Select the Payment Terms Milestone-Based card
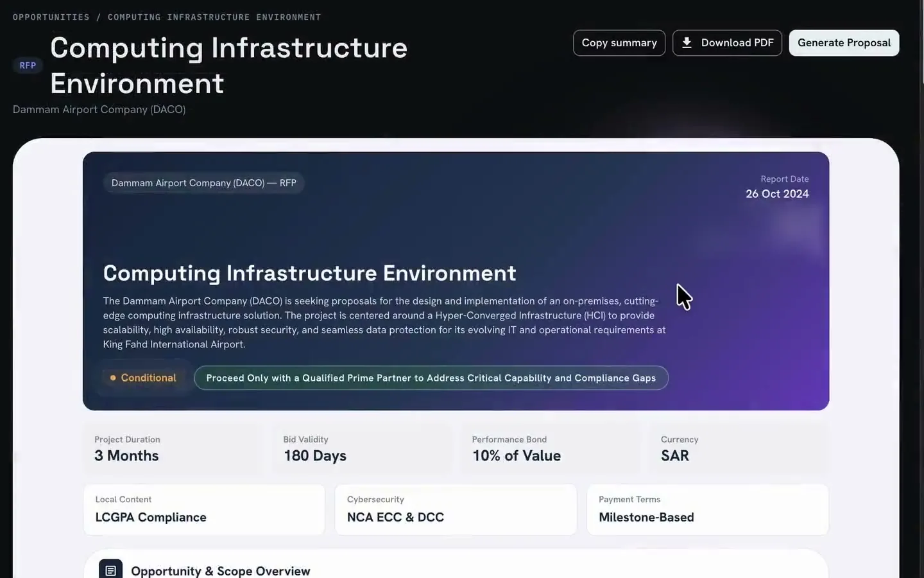The height and width of the screenshot is (578, 924). coord(708,509)
